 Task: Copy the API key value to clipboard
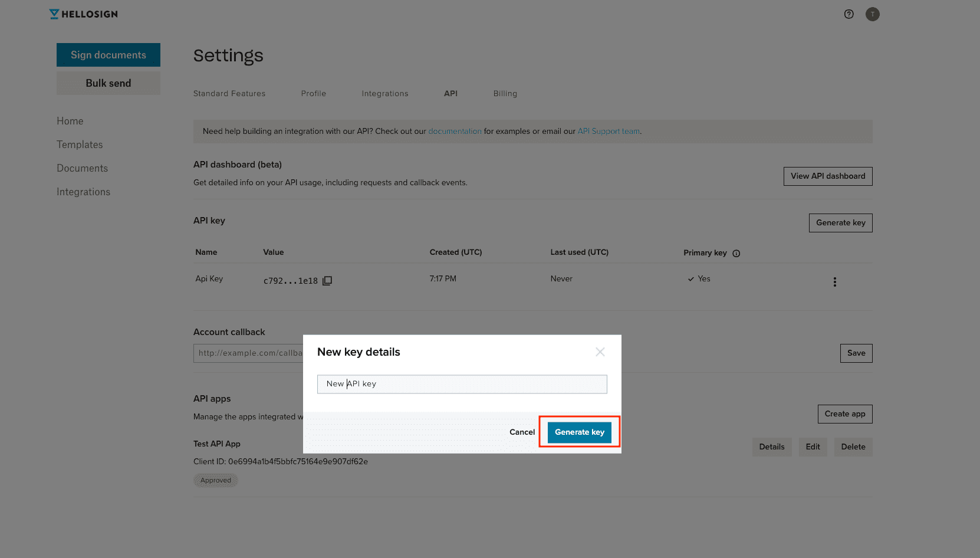327,280
